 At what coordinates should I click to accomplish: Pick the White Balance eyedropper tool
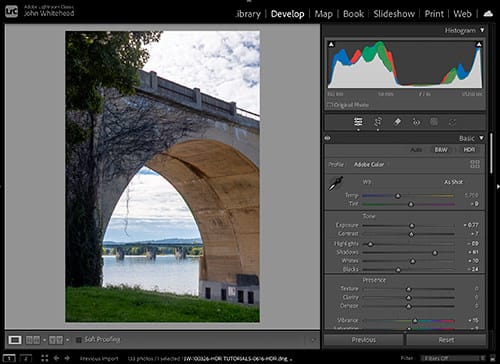pos(336,184)
